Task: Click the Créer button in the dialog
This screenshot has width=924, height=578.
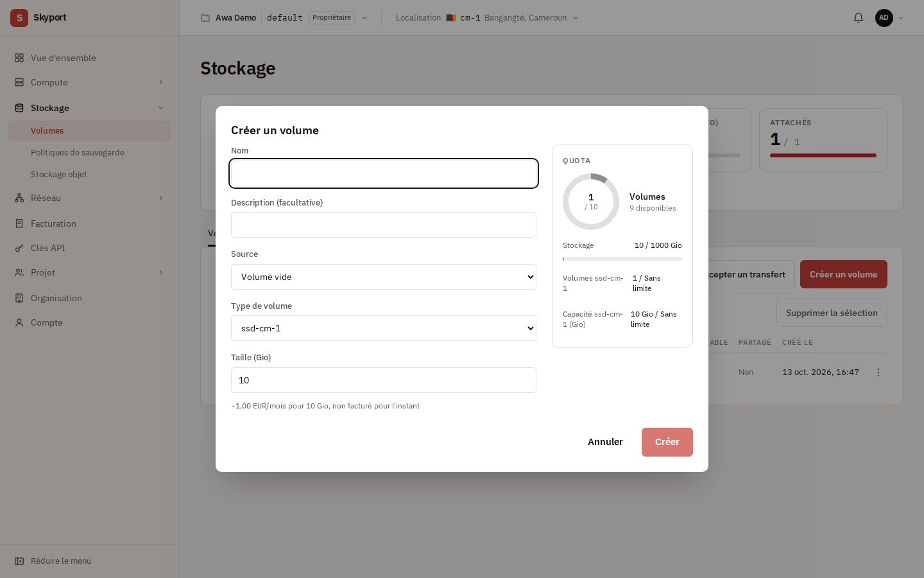Action: click(x=667, y=442)
